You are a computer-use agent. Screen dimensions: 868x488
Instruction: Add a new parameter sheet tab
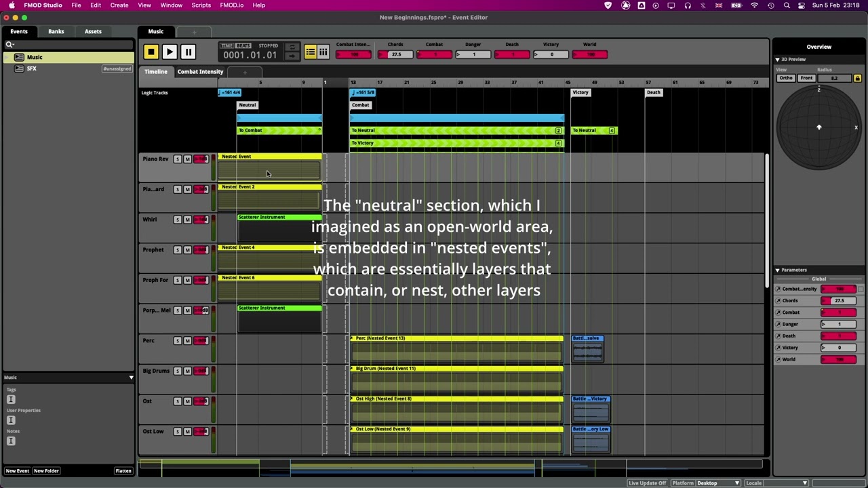(x=245, y=73)
